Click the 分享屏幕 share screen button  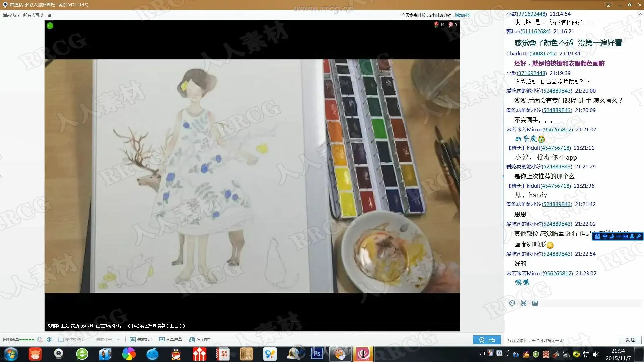pyautogui.click(x=170, y=339)
